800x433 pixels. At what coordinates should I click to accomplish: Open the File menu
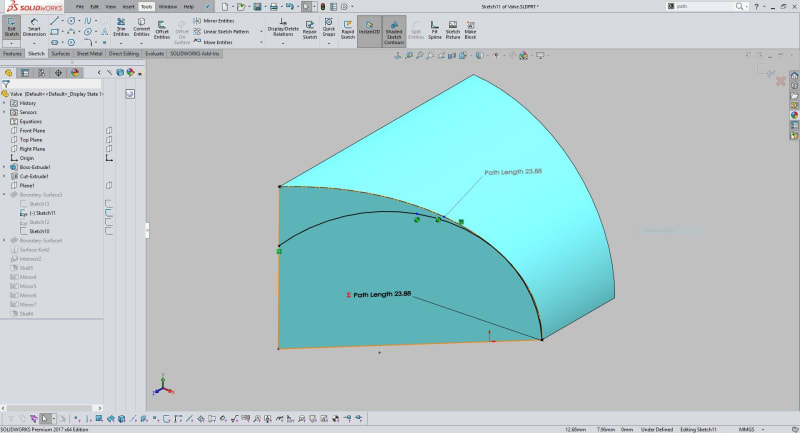pyautogui.click(x=80, y=7)
